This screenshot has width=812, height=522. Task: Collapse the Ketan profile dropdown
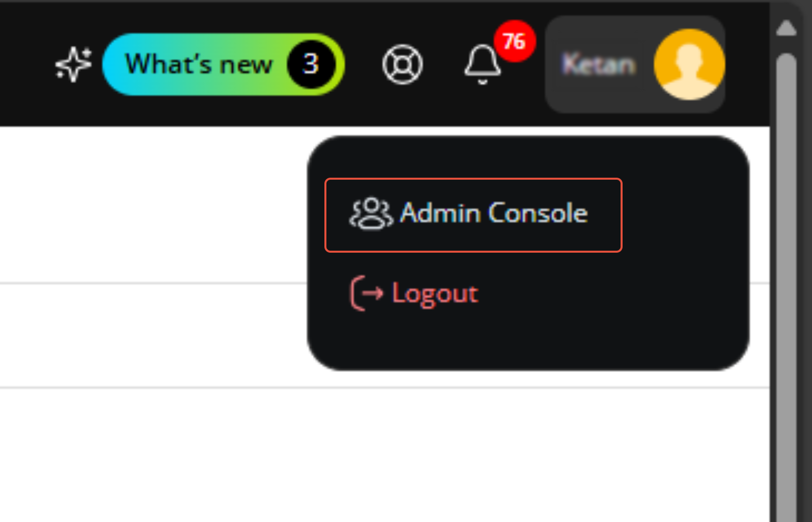coord(635,64)
